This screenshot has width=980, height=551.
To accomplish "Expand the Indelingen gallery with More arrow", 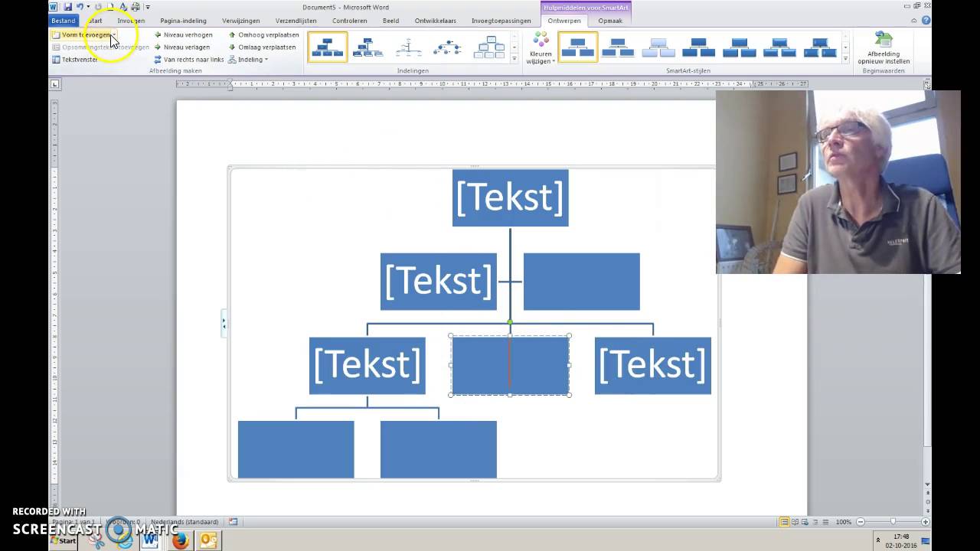I will (x=514, y=58).
